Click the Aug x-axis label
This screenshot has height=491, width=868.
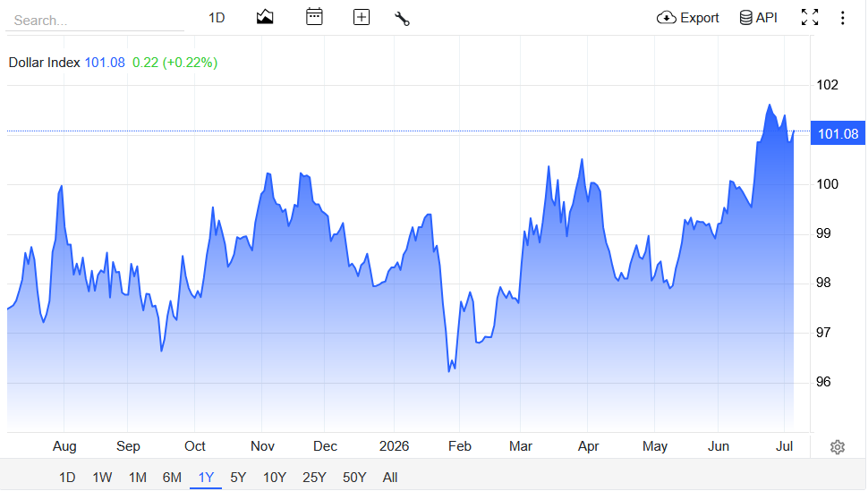point(64,446)
